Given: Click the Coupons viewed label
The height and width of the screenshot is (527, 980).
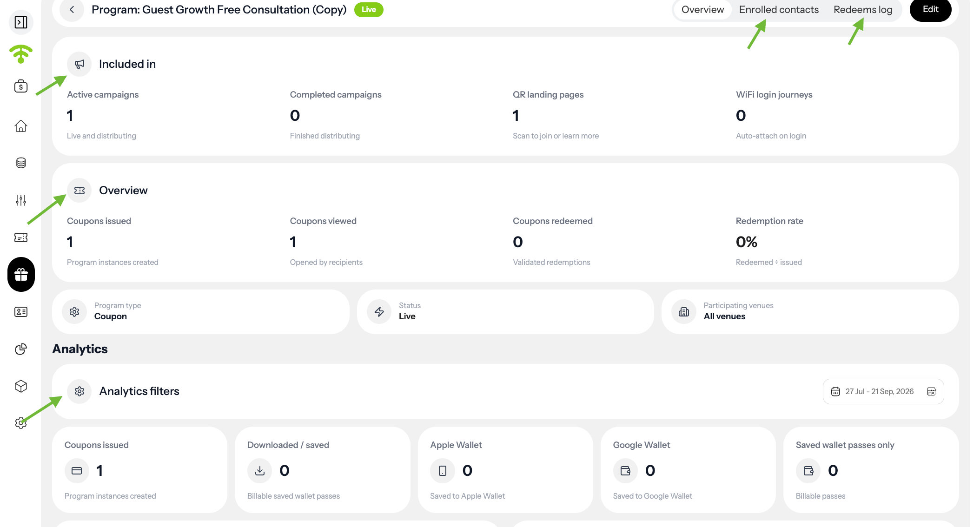Looking at the screenshot, I should 323,221.
